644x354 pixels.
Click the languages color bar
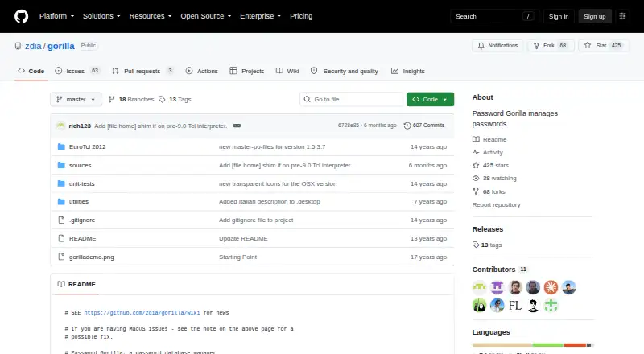532,345
